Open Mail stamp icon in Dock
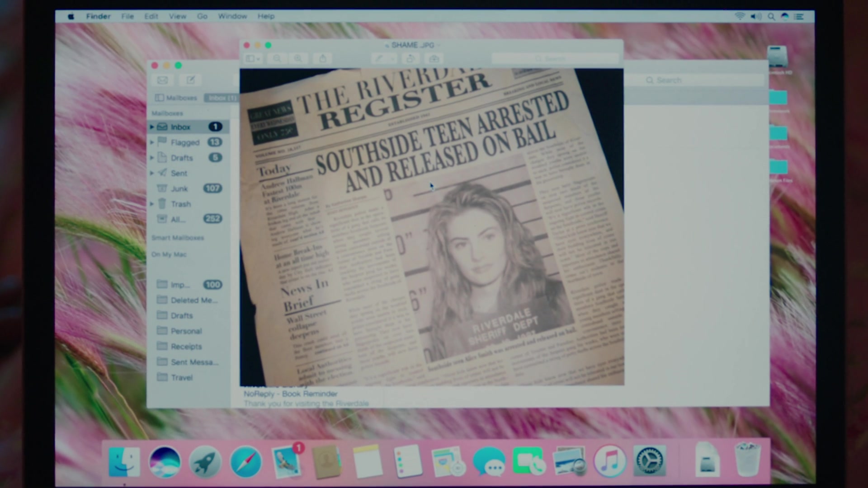Screen dimensions: 868x488 pos(287,462)
